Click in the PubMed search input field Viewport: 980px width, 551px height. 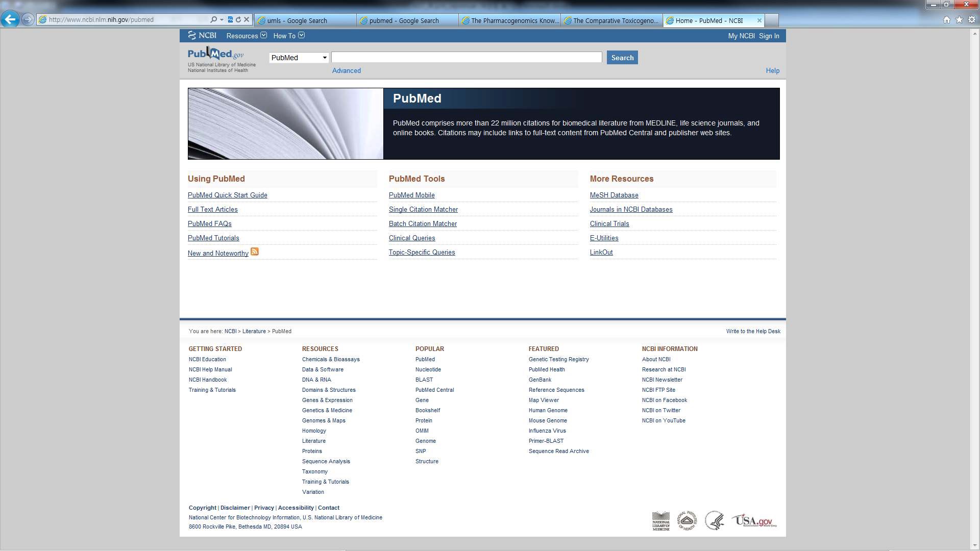click(x=467, y=57)
